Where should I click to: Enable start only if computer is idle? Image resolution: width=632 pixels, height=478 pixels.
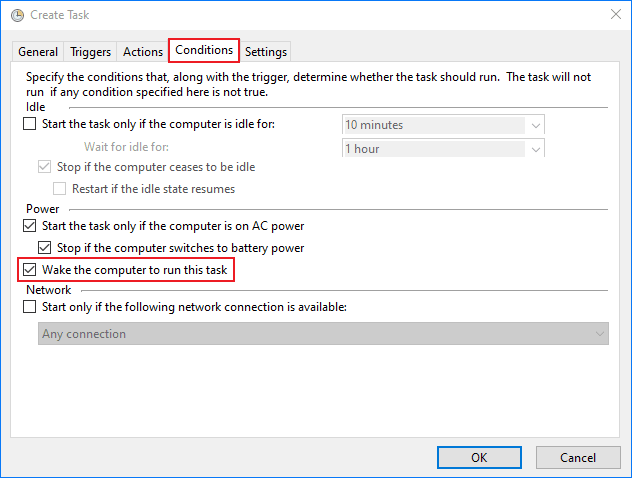point(29,124)
